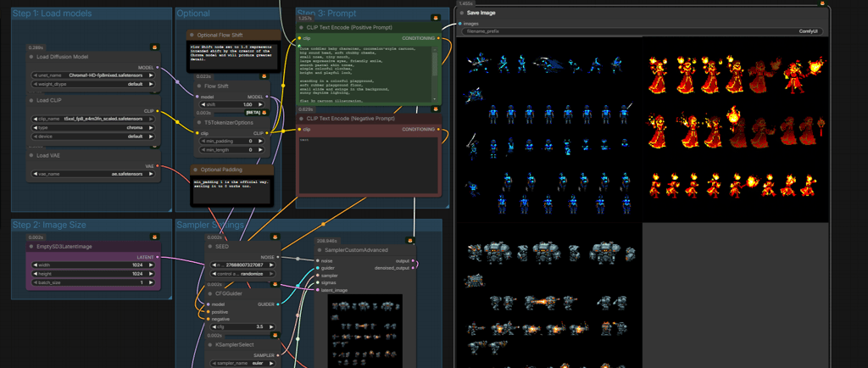Collapse the SamplerCustomAdvanced node
Screen dimensions: 868x368
pyautogui.click(x=320, y=250)
